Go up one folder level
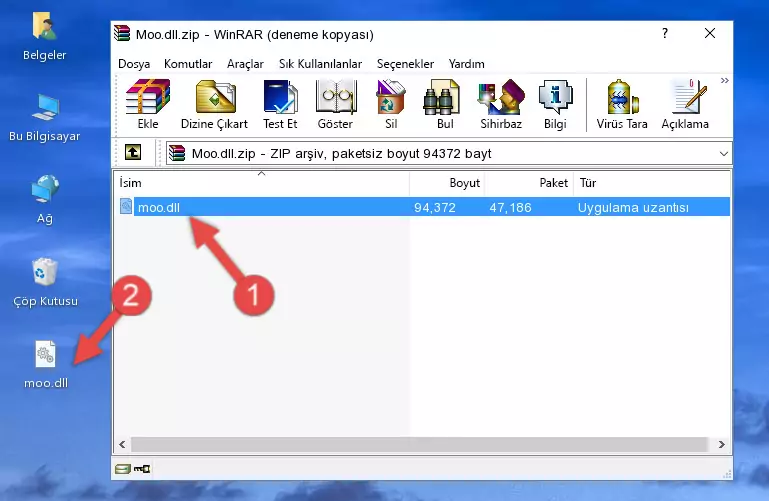Image resolution: width=769 pixels, height=501 pixels. coord(133,152)
